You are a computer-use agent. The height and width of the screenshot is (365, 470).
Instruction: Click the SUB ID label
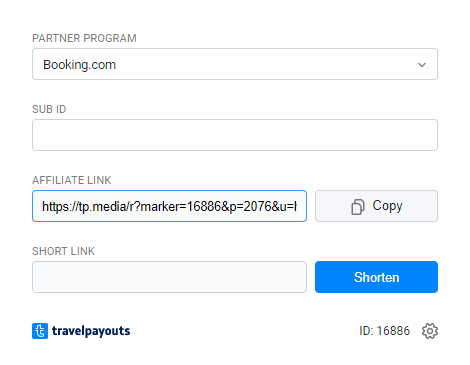point(49,109)
